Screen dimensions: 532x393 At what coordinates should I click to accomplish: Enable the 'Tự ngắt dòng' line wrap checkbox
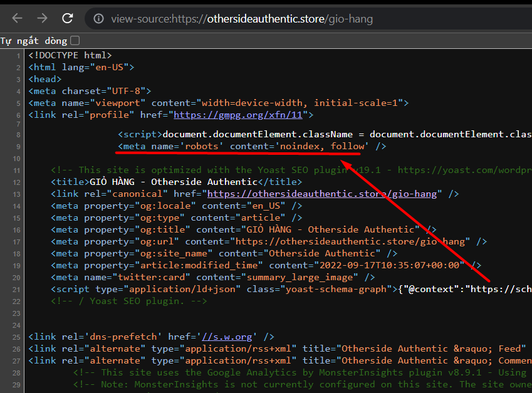pos(75,41)
